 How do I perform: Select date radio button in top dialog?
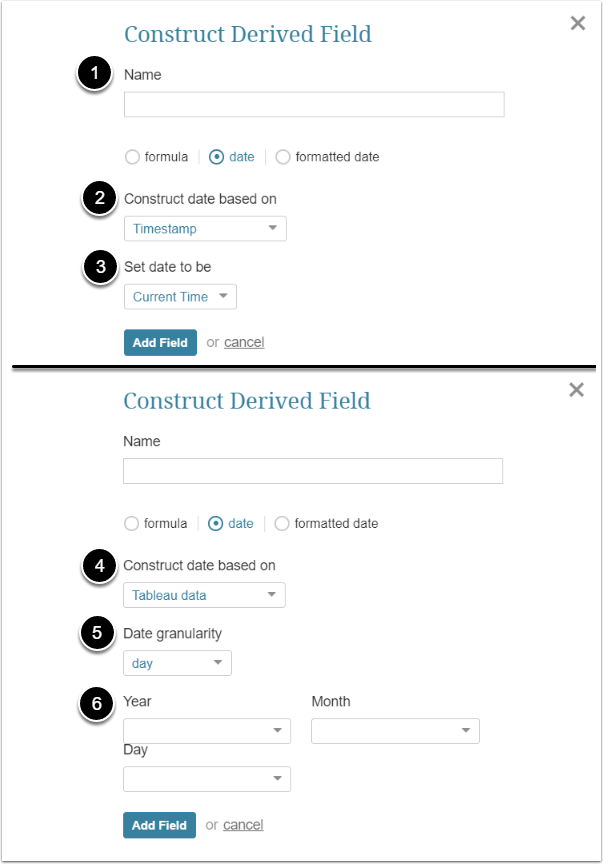[216, 157]
